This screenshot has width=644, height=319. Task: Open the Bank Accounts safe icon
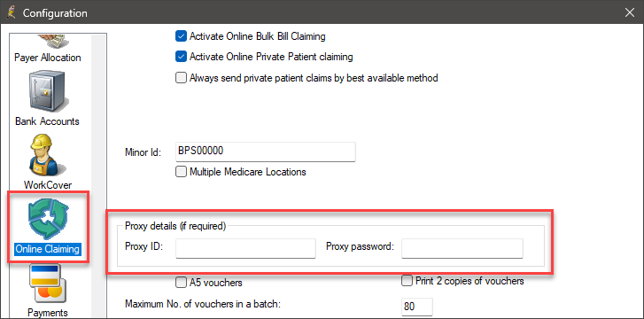coord(48,94)
